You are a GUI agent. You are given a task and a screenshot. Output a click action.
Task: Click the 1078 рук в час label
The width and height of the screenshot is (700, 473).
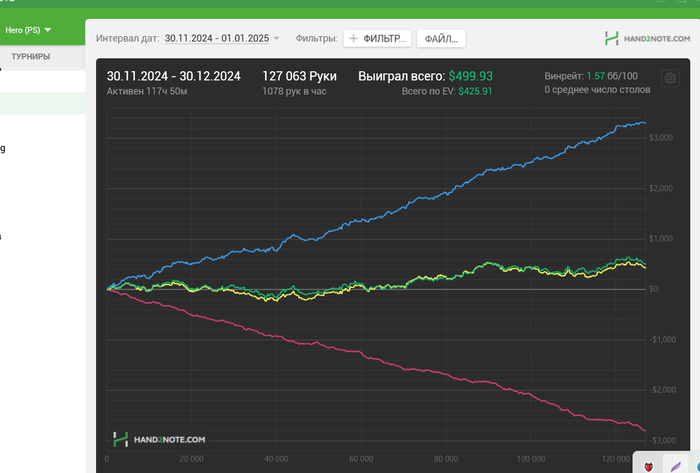(294, 91)
